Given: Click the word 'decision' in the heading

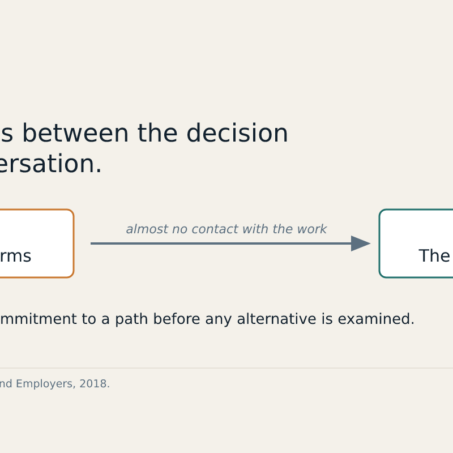Looking at the screenshot, I should coord(237,133).
